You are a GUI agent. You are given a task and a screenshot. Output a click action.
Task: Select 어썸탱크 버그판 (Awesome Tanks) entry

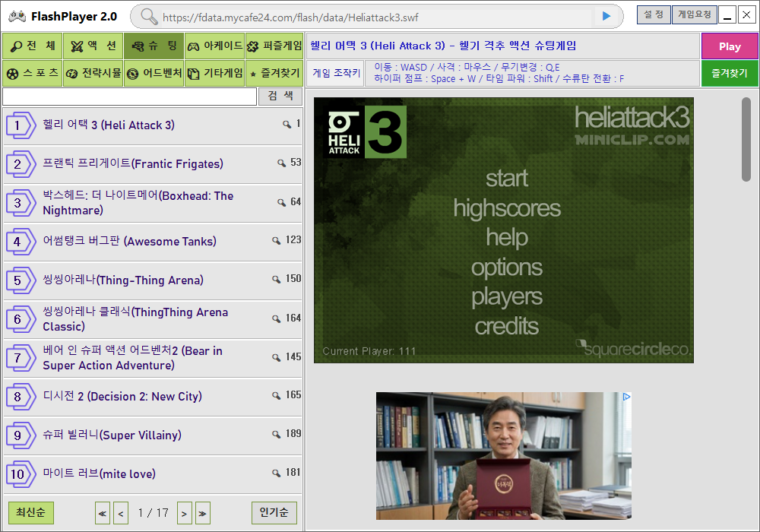153,242
